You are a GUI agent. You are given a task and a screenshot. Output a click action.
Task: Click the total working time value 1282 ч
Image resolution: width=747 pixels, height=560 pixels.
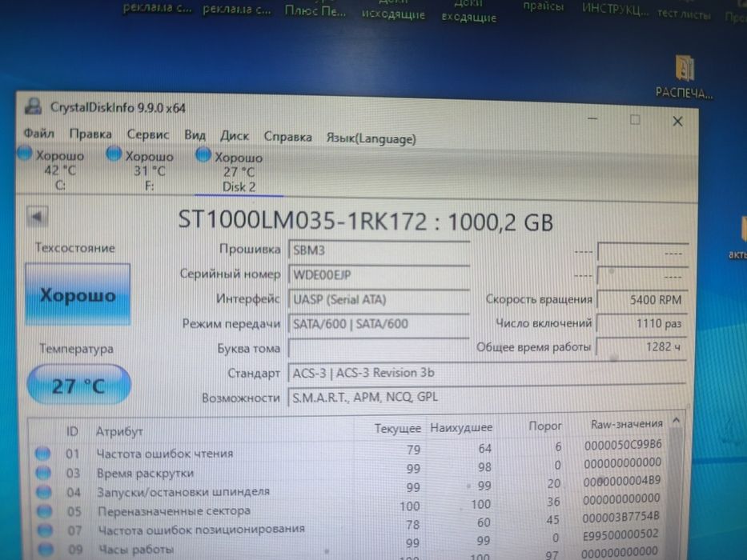point(641,347)
